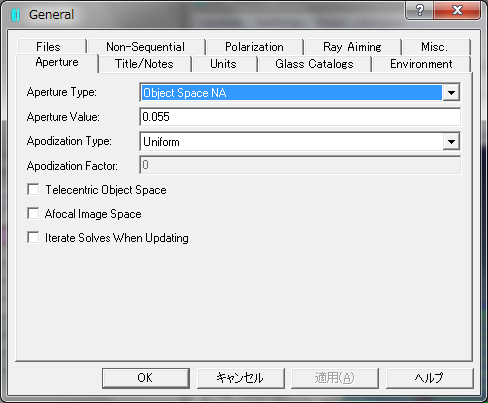
Task: Click the question mark help icon in title bar
Action: 420,10
